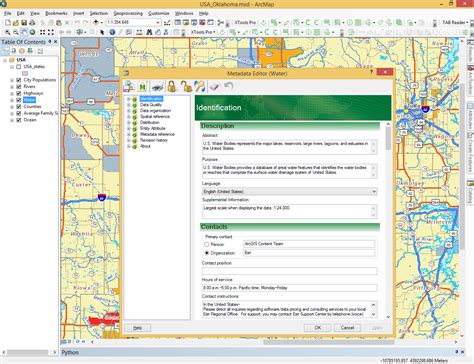The height and width of the screenshot is (364, 474).
Task: Click the Fixed Zoom Out icon
Action: click(x=51, y=32)
